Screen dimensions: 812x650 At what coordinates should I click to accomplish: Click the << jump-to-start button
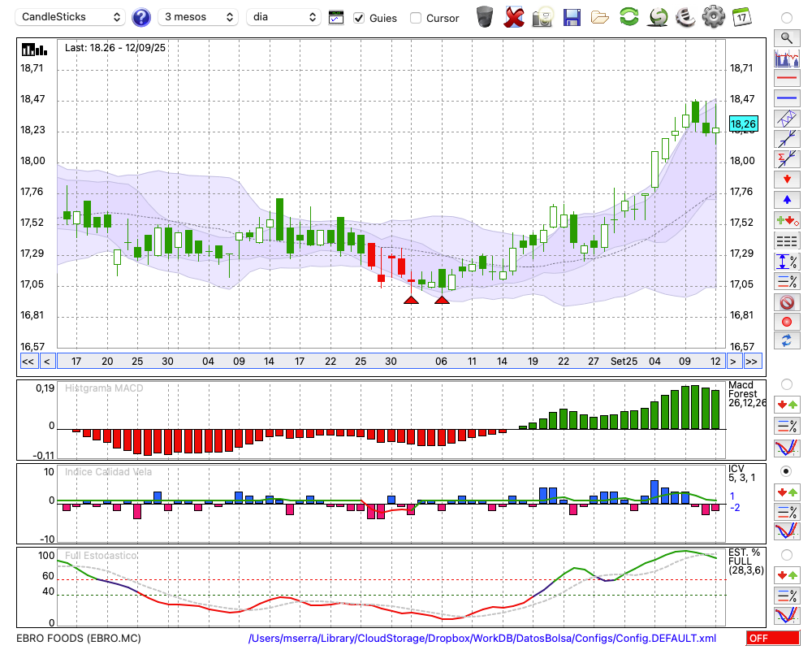(28, 362)
